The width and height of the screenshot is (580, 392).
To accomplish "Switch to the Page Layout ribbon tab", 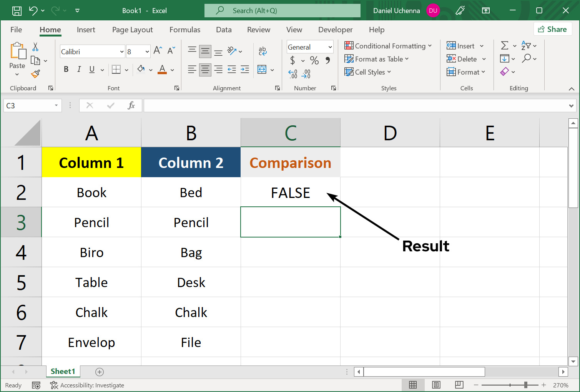I will (132, 30).
